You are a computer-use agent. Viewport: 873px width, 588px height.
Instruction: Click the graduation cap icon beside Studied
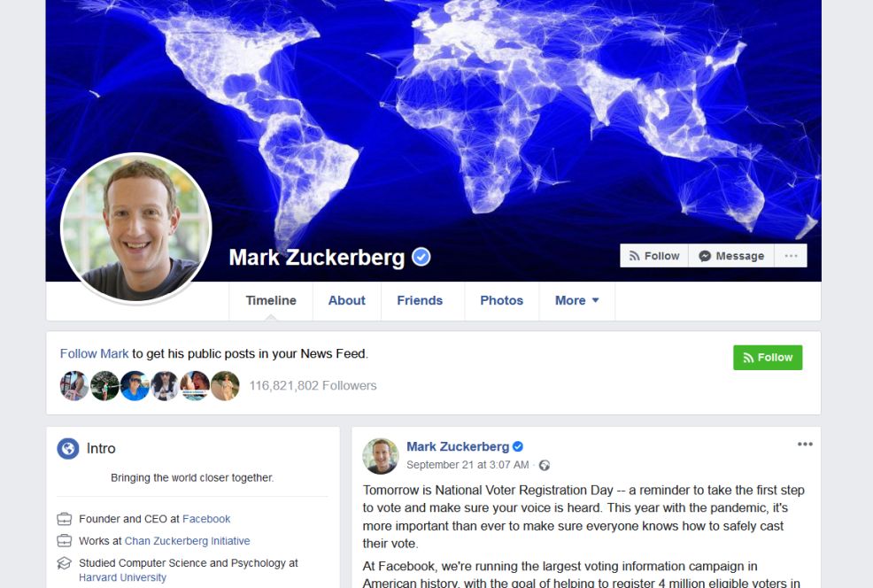(65, 563)
